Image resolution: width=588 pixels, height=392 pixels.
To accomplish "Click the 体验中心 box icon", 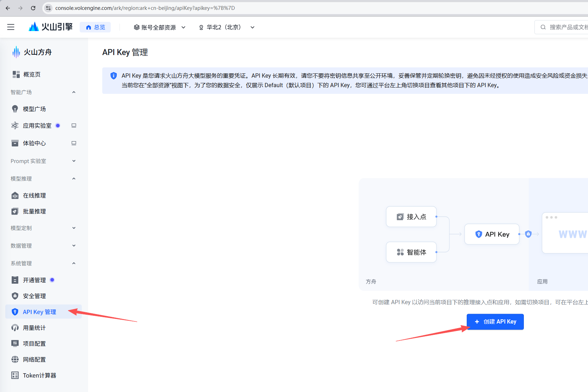I will coord(15,143).
